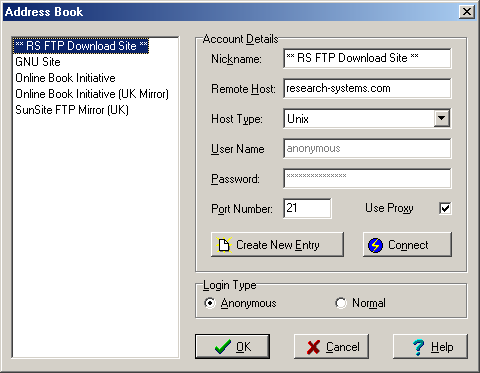The width and height of the screenshot is (480, 373).
Task: Focus the Port Number field
Action: pos(307,208)
